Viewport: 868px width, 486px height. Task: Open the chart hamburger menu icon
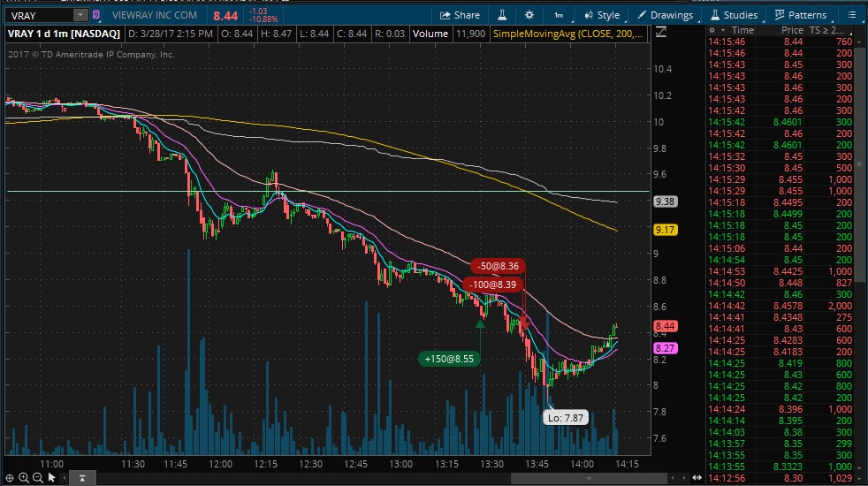(x=851, y=15)
